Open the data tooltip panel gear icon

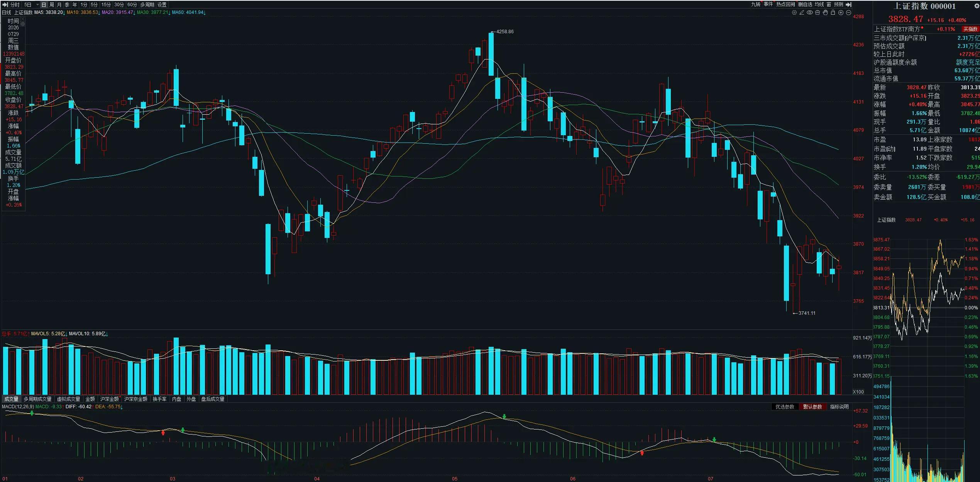tap(23, 24)
